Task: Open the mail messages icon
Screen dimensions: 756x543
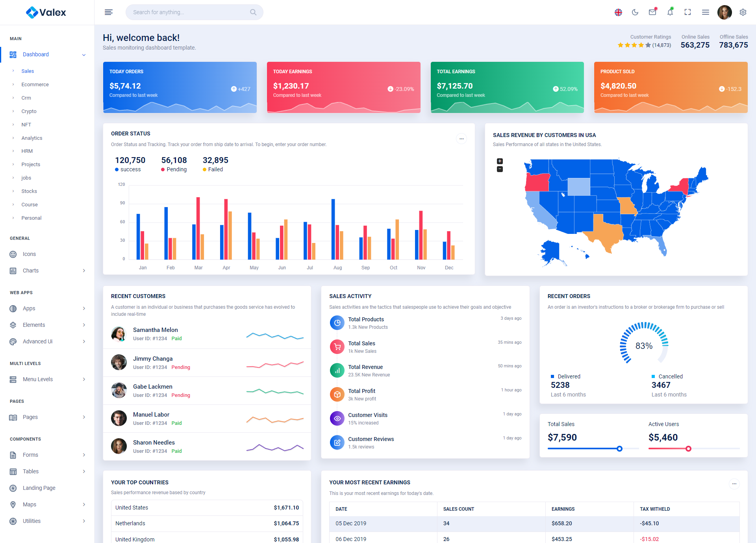Action: pyautogui.click(x=652, y=12)
